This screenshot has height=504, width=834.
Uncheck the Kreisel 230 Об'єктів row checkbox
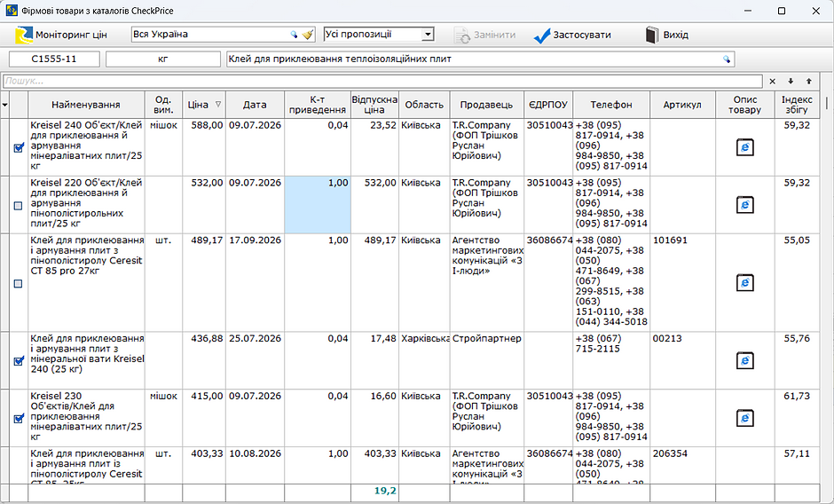[x=18, y=419]
